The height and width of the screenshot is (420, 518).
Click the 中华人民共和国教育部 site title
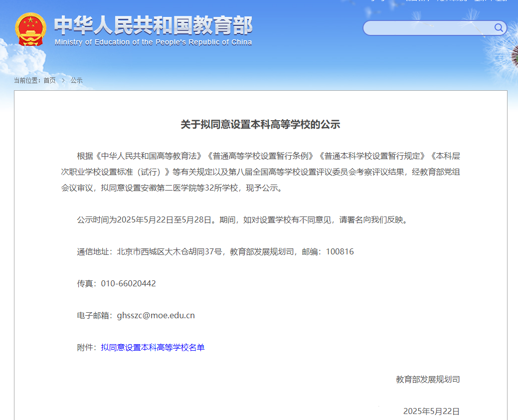click(153, 25)
